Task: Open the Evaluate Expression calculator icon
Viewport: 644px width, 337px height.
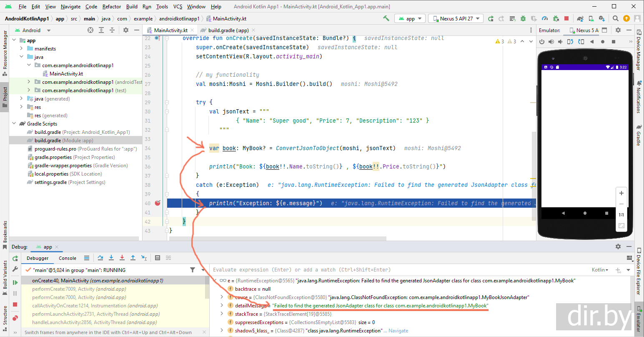Action: click(x=158, y=258)
